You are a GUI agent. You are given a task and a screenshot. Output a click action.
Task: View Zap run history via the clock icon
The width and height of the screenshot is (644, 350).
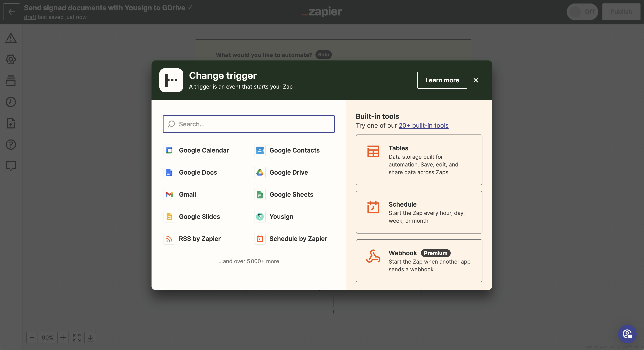pyautogui.click(x=11, y=102)
